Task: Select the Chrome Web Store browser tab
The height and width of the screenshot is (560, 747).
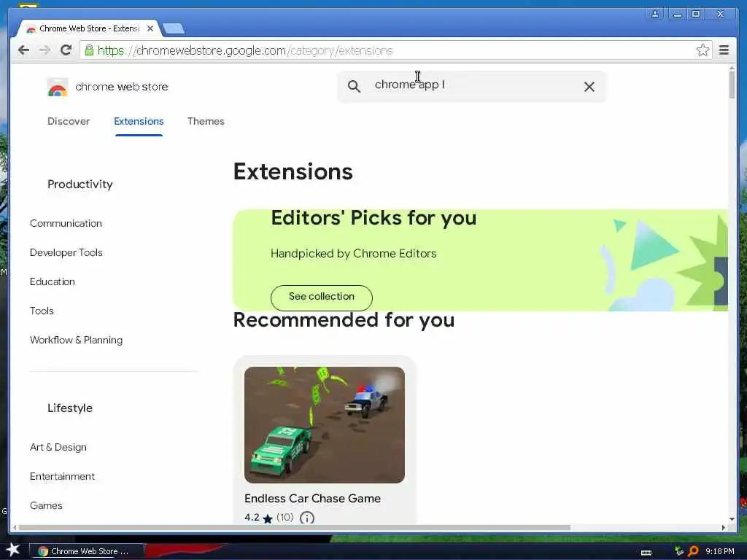Action: click(89, 28)
